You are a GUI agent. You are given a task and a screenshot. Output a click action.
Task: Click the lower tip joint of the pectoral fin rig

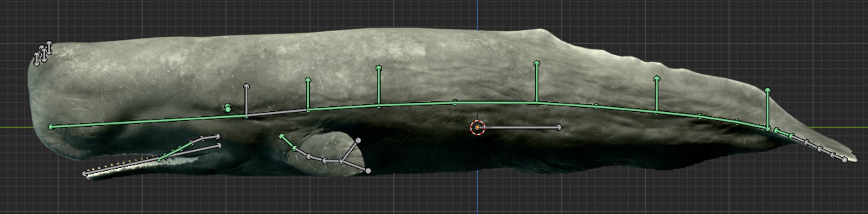tap(368, 171)
